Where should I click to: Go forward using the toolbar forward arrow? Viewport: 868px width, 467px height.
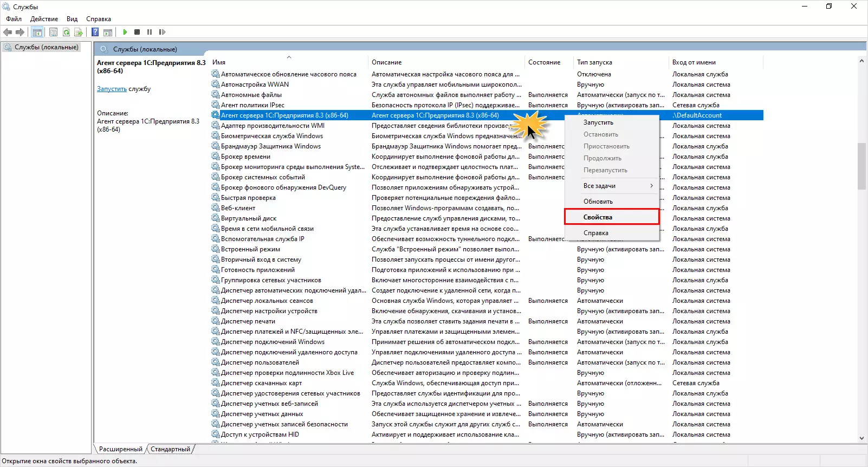pyautogui.click(x=20, y=32)
